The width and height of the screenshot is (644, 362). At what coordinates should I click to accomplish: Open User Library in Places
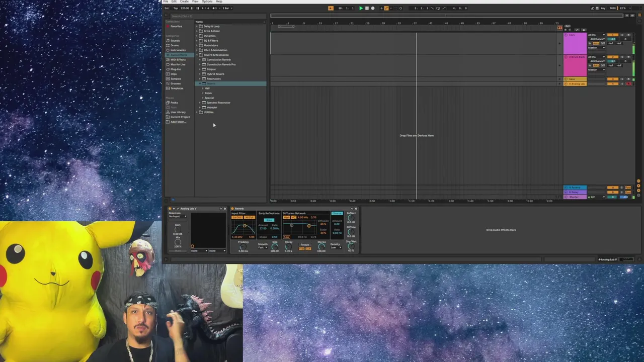(x=178, y=112)
